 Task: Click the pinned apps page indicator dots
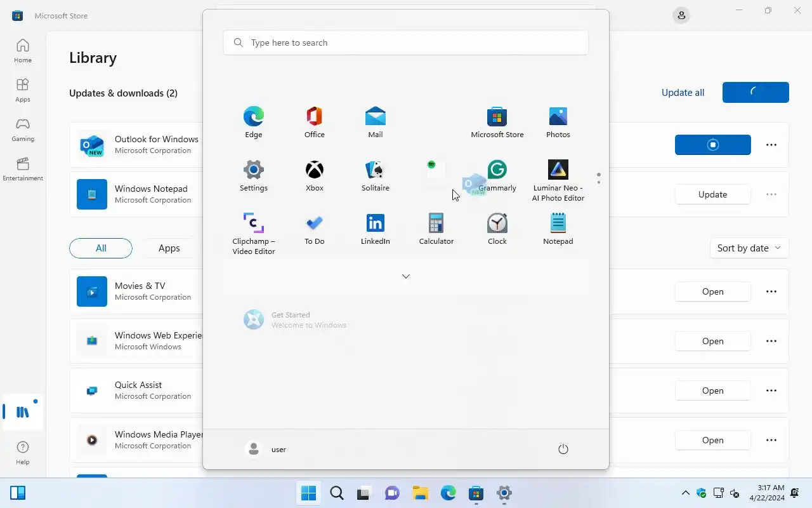[598, 178]
